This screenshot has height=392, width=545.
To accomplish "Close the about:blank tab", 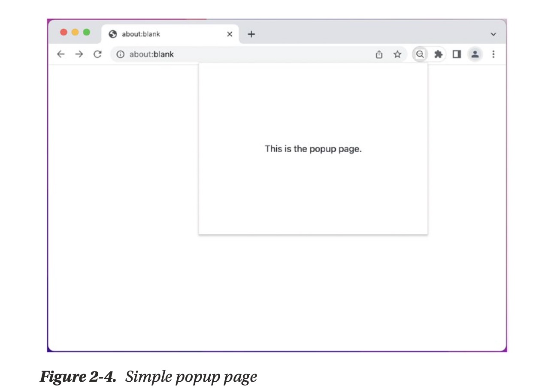I will coord(230,34).
